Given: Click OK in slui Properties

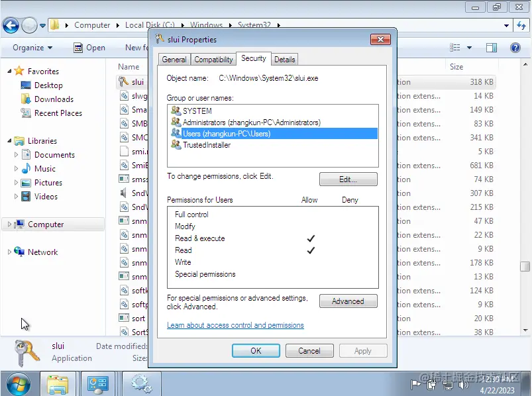Looking at the screenshot, I should [x=256, y=350].
